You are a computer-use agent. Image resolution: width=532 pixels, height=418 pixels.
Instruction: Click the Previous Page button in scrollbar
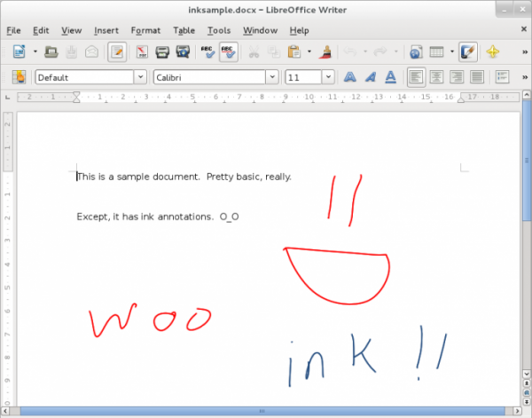527,383
